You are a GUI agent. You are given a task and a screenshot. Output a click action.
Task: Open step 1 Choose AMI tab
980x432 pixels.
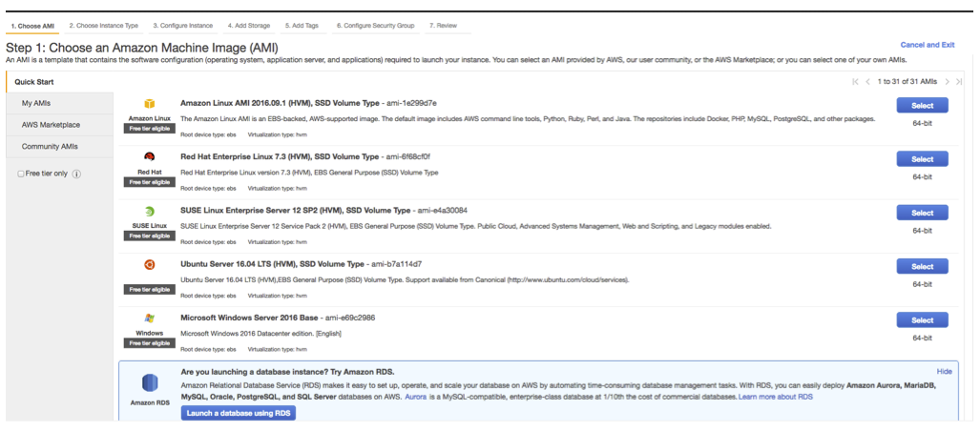point(32,26)
